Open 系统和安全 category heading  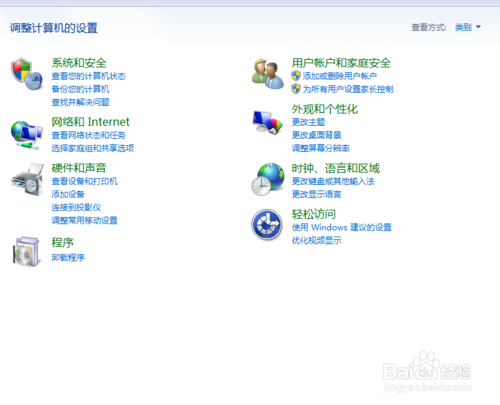pos(79,63)
